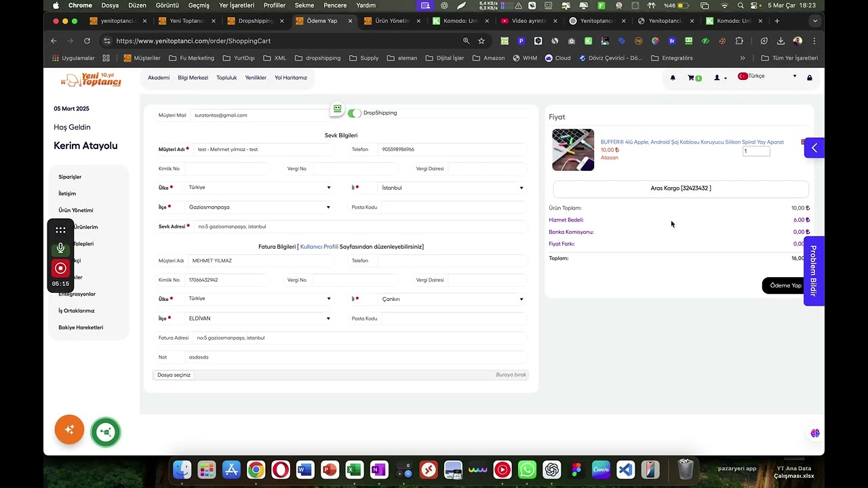Click the Müşteri Mail input field
Screen dimensions: 868x488
coord(261,115)
